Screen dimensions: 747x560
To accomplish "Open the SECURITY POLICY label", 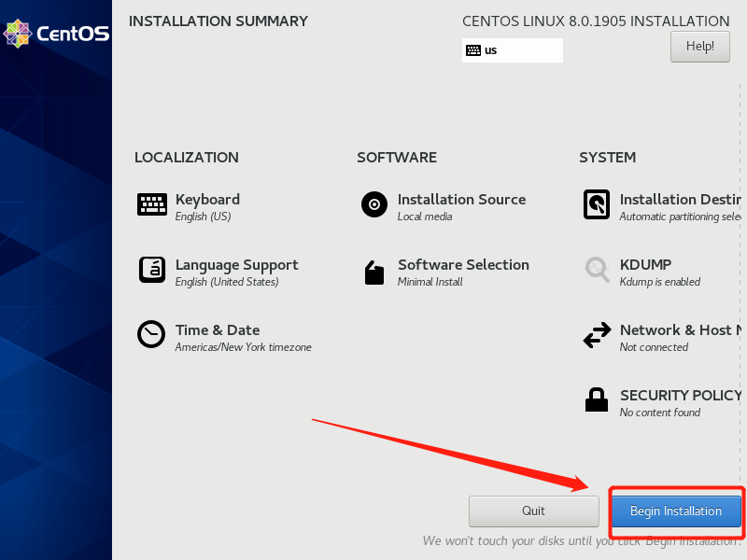I will click(x=681, y=395).
